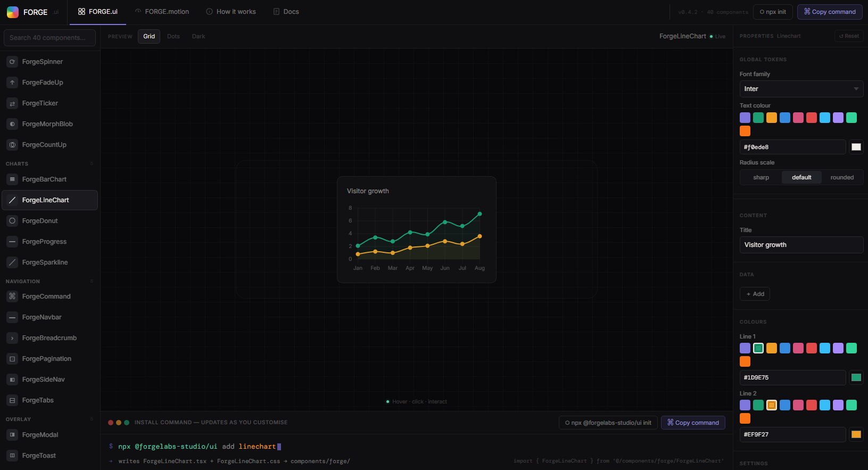Click the ForgeLineChart line icon
This screenshot has height=470, width=868.
click(12, 200)
